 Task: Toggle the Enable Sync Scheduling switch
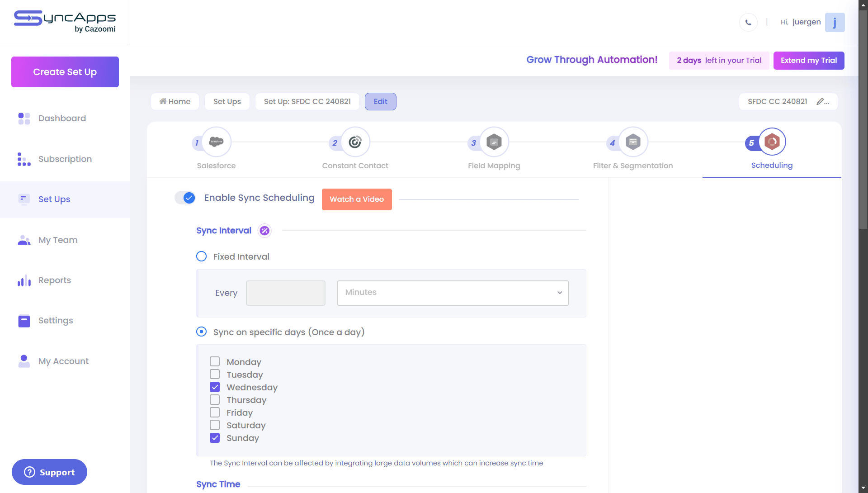(185, 198)
